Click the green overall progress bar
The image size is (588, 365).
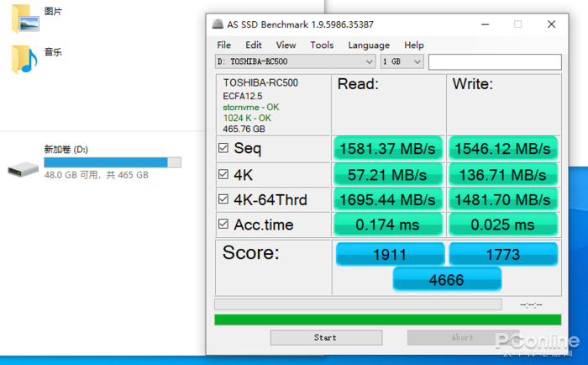[x=388, y=320]
